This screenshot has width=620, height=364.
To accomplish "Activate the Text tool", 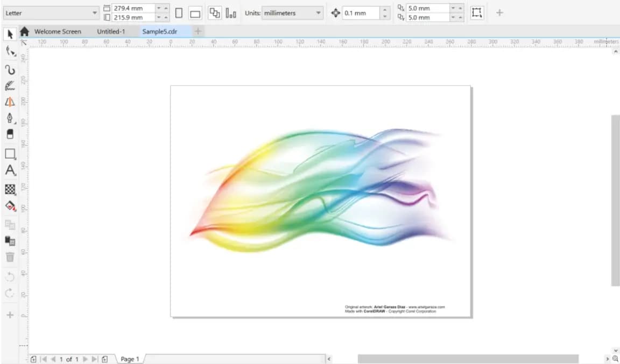I will tap(10, 170).
